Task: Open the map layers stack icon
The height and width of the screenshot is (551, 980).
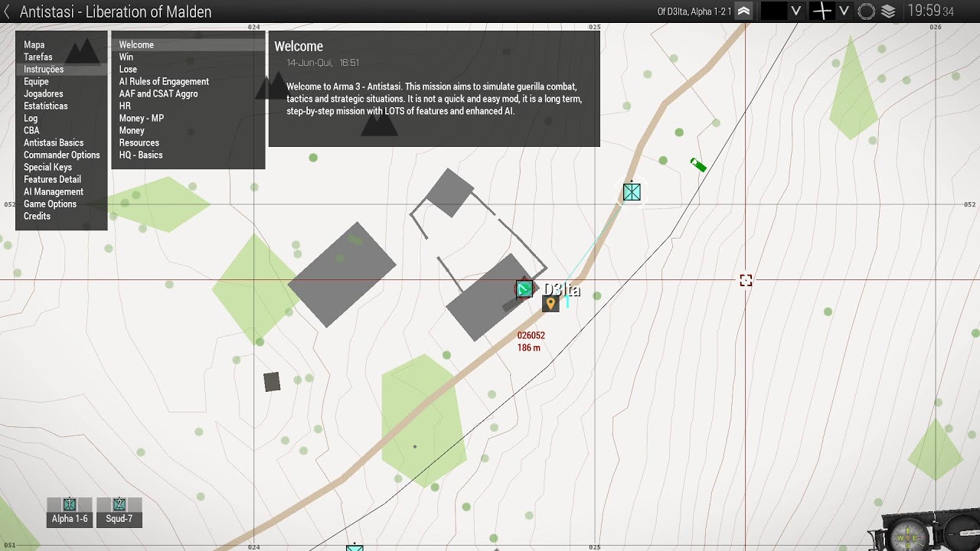Action: (888, 11)
